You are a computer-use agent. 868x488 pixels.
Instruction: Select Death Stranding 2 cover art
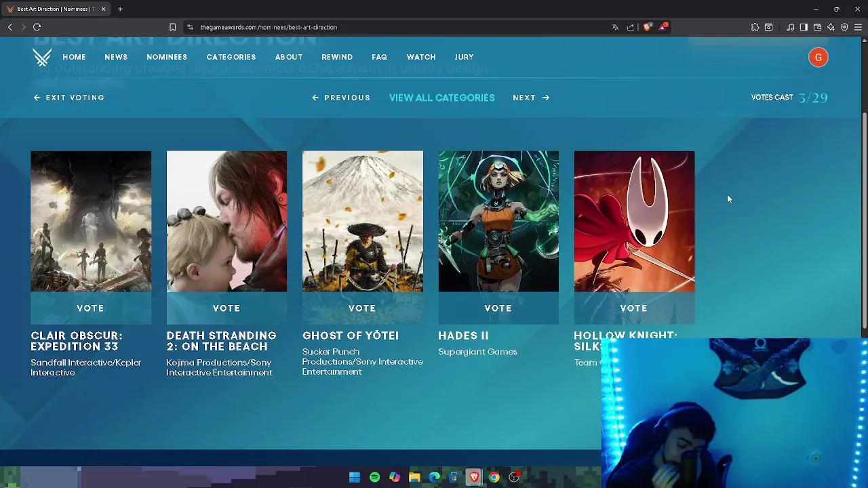coord(226,222)
